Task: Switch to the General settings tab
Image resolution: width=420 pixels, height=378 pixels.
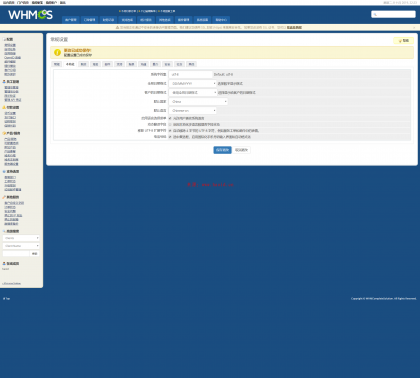Action: 57,64
